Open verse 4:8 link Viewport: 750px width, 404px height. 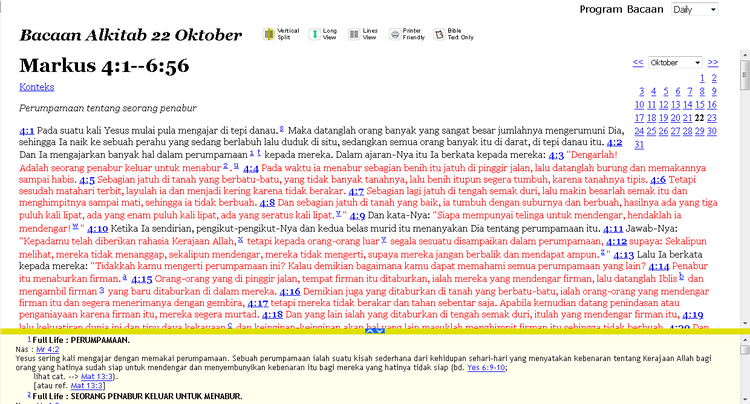(267, 203)
